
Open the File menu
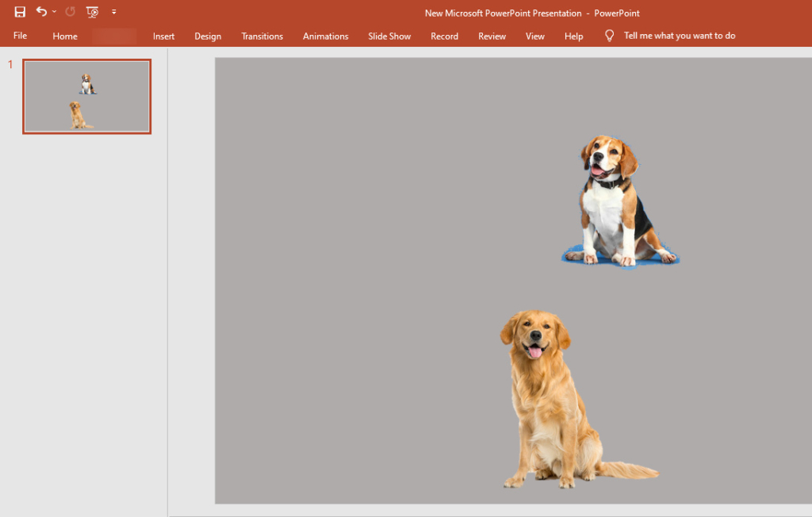tap(19, 36)
